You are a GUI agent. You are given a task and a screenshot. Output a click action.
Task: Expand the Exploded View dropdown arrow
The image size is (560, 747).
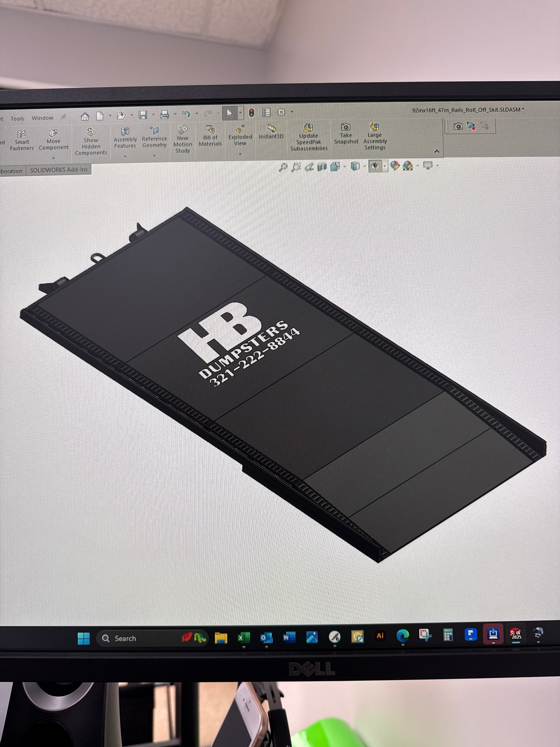(240, 154)
